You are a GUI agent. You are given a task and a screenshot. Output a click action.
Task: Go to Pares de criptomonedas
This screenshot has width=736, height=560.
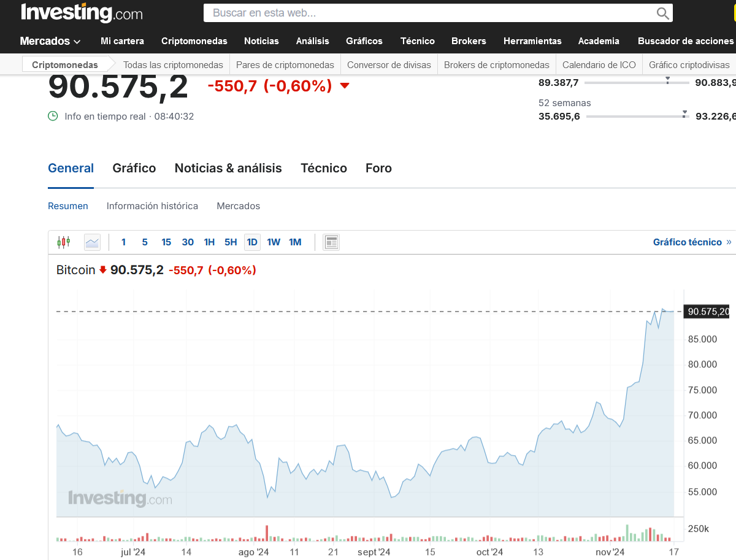point(285,64)
